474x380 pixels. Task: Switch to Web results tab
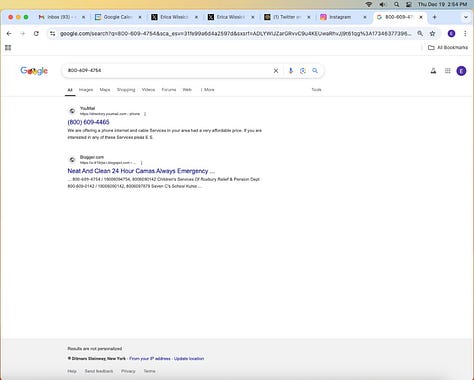click(x=187, y=90)
